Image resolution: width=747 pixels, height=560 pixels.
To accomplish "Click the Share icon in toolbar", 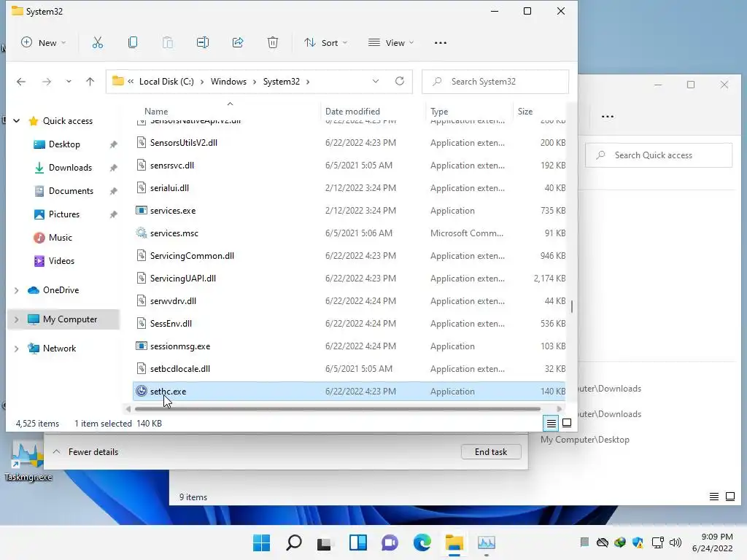I will point(238,43).
